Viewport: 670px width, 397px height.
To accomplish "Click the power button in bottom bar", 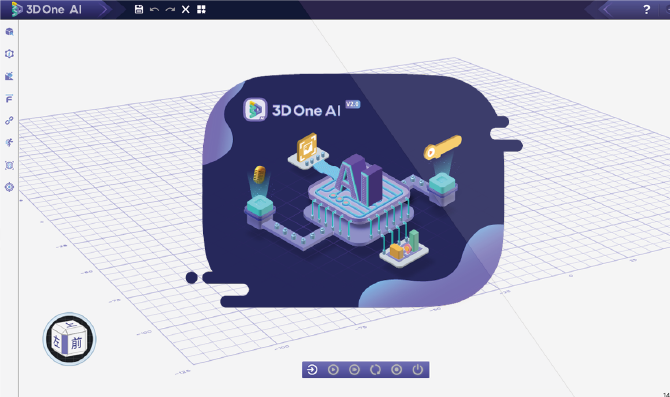I will coord(417,370).
